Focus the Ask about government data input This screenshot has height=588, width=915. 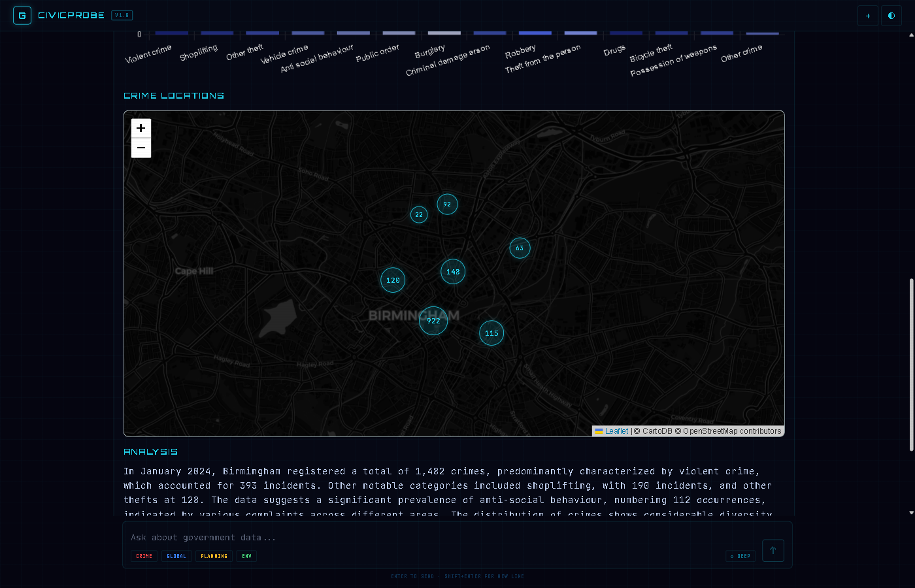point(392,537)
